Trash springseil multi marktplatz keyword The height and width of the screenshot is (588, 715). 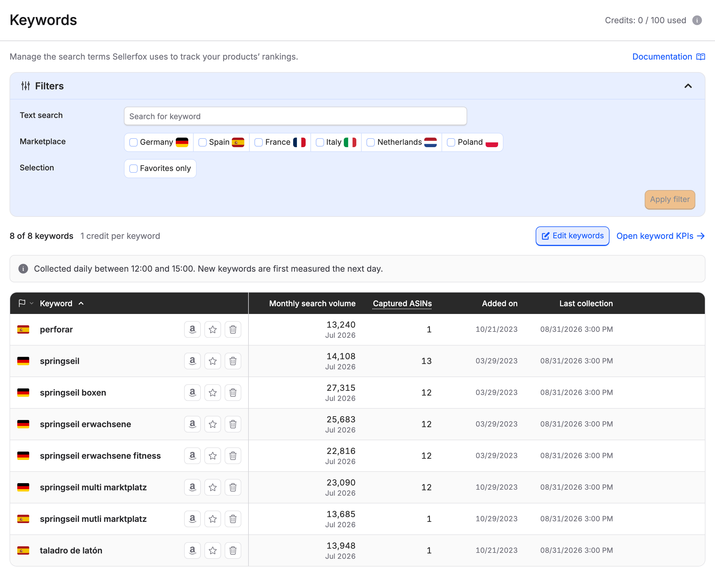233,487
